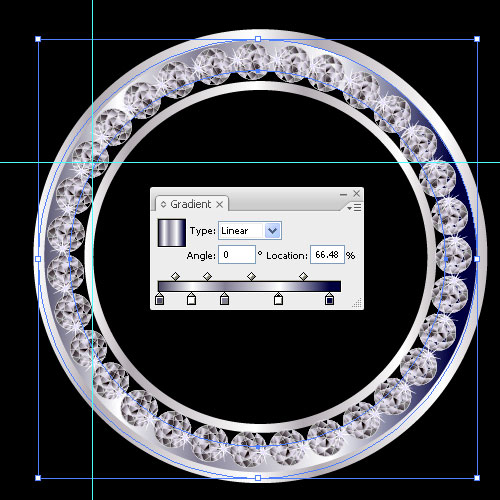This screenshot has height=500, width=500.
Task: Select the Gradient panel tab
Action: (191, 204)
